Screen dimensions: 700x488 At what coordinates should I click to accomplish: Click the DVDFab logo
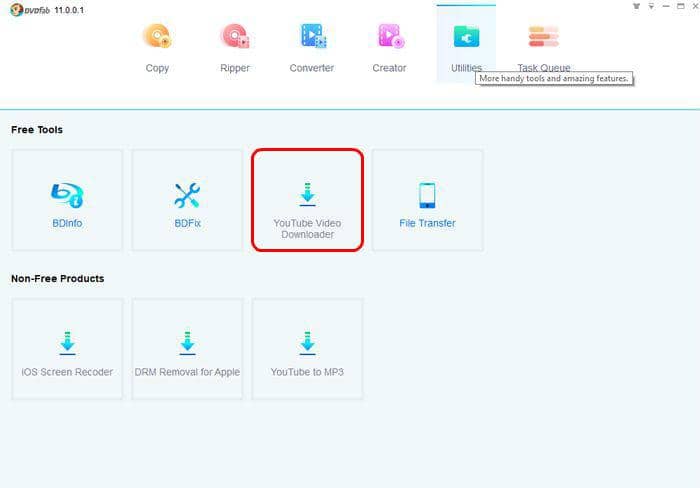(29, 10)
